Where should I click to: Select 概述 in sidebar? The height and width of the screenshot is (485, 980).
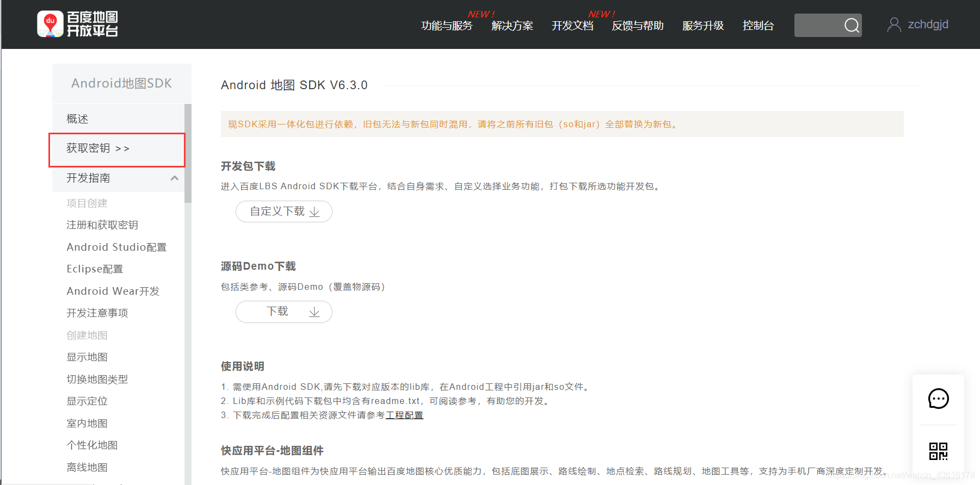tap(77, 119)
